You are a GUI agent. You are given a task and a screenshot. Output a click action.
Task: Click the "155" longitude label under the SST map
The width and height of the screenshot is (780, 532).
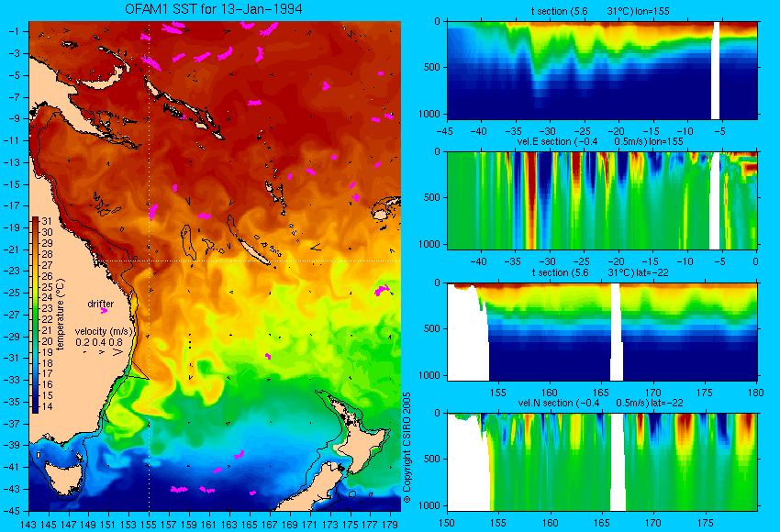click(149, 525)
